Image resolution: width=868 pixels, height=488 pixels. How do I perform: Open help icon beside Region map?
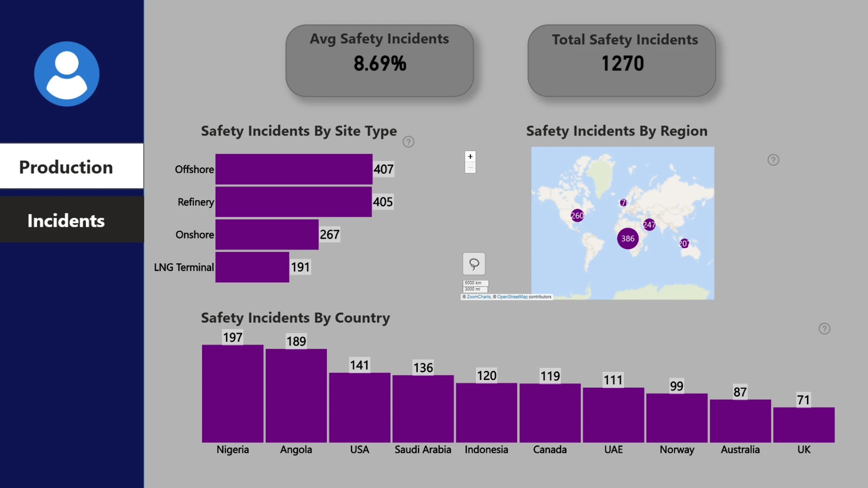pos(773,160)
